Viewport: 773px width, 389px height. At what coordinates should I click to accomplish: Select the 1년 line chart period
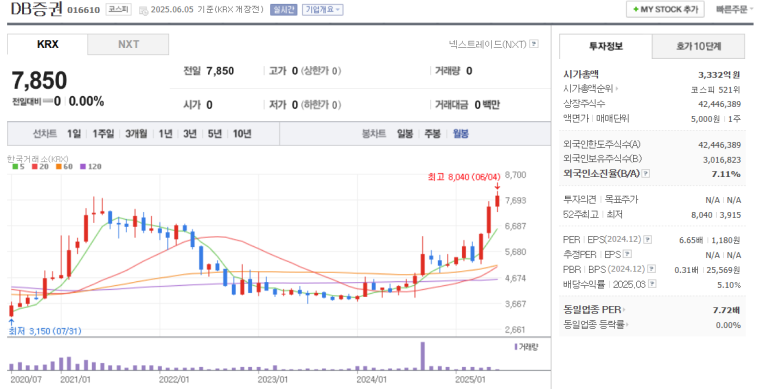tap(165, 134)
